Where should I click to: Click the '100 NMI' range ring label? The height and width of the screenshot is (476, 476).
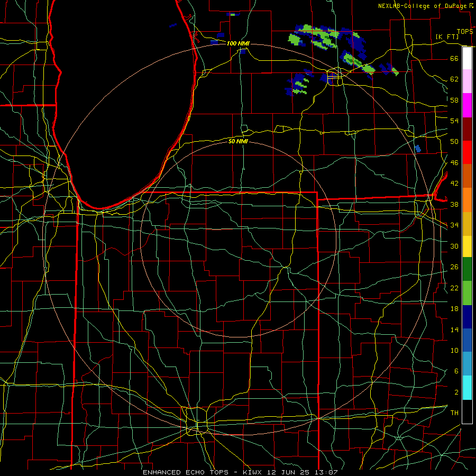click(x=238, y=44)
